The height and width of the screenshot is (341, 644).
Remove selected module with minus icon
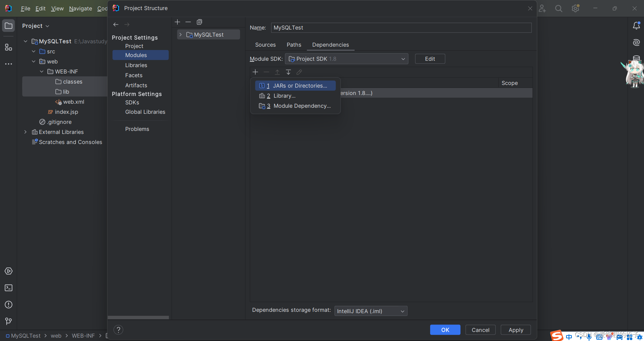188,22
